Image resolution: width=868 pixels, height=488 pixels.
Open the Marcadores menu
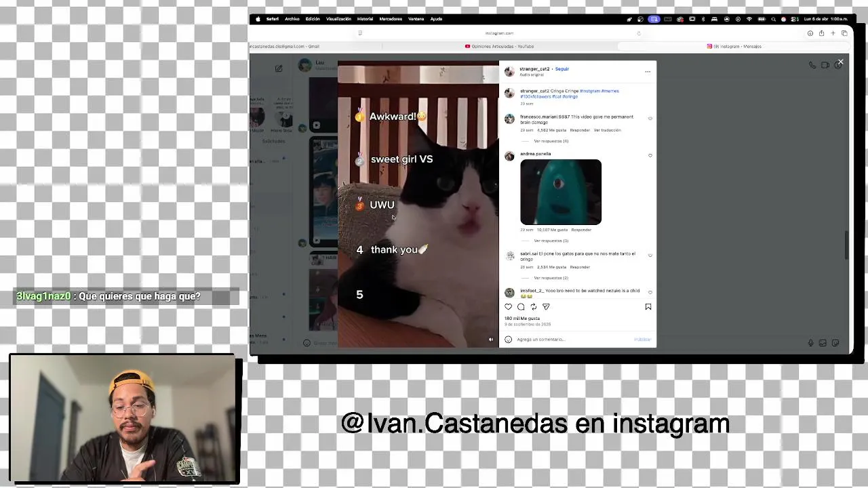point(391,19)
